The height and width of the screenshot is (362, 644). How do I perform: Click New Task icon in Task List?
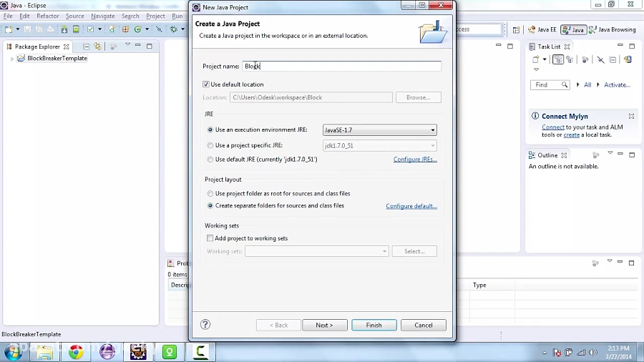[535, 59]
